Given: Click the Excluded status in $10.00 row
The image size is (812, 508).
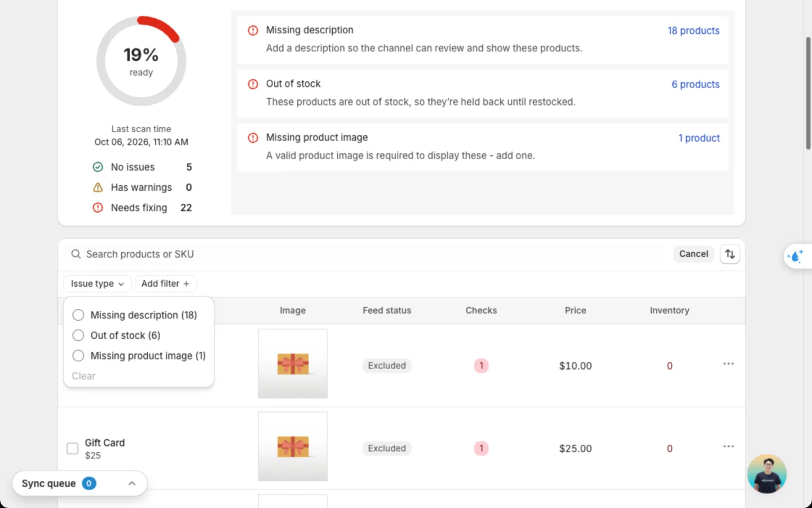Looking at the screenshot, I should (387, 366).
